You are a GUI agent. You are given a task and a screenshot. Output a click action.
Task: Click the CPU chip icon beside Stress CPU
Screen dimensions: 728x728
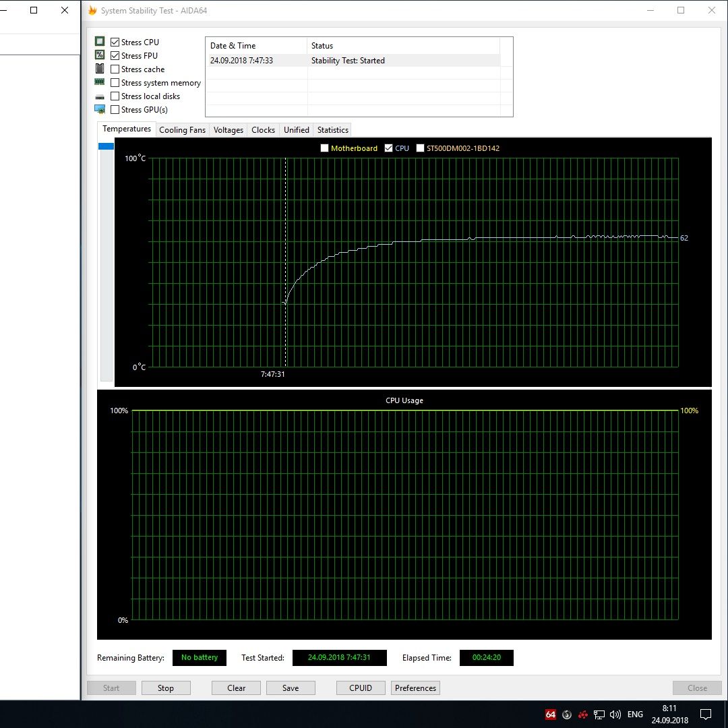tap(99, 41)
